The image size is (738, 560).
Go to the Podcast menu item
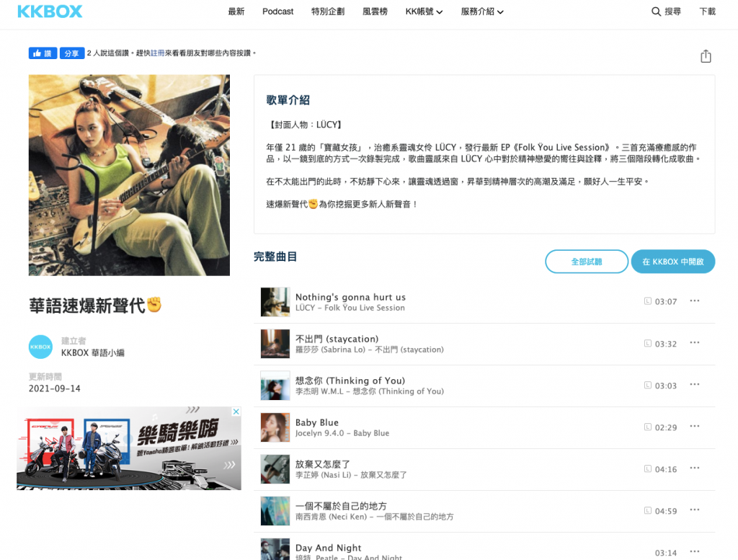pos(277,12)
